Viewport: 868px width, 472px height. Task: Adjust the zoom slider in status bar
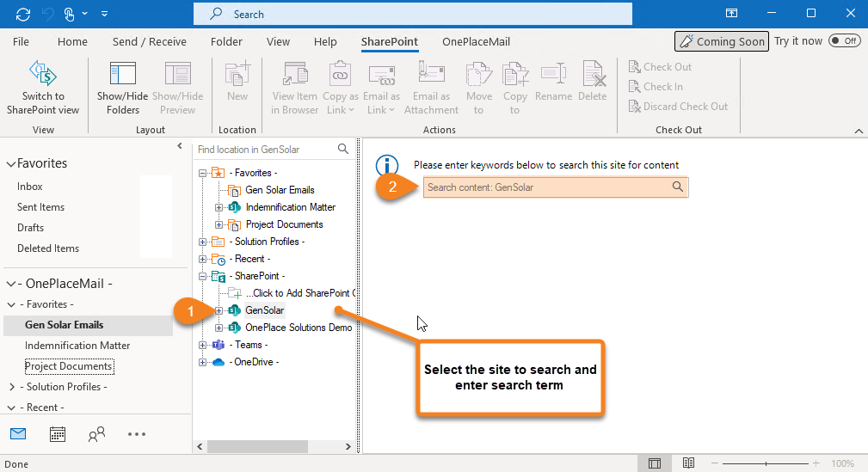766,463
